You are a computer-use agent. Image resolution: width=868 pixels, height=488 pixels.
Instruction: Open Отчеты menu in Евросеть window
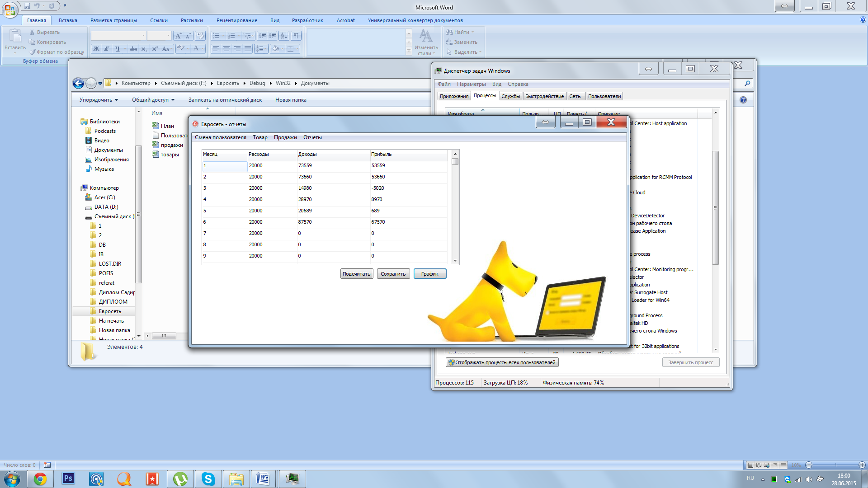point(312,137)
